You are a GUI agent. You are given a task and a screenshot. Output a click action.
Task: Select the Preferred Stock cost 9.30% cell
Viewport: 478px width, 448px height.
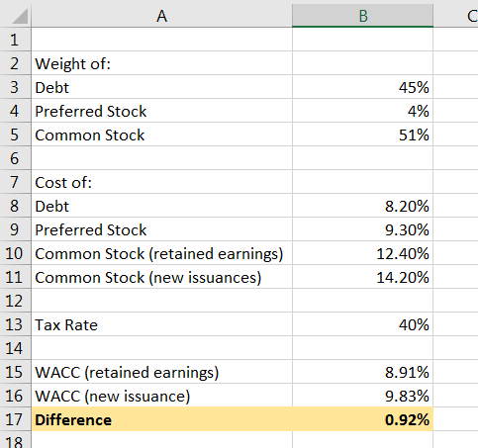[x=362, y=229]
